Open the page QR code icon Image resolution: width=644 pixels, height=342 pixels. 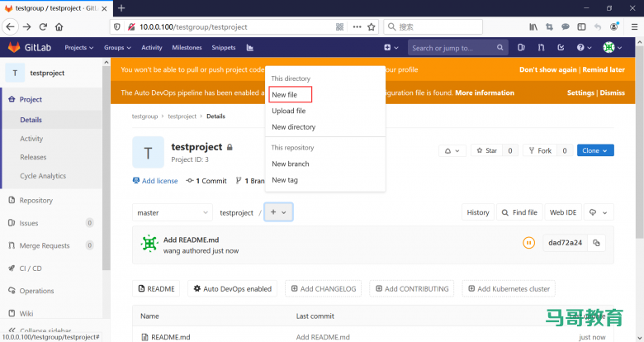coord(339,26)
